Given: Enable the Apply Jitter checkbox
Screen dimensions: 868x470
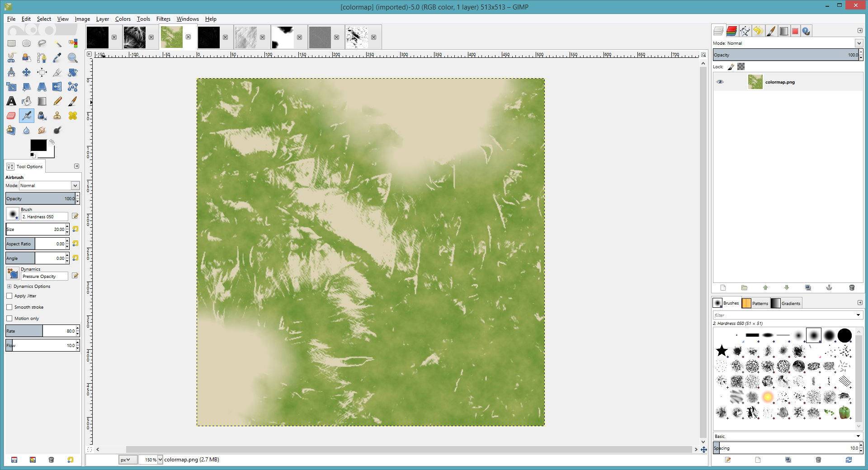Looking at the screenshot, I should tap(9, 296).
